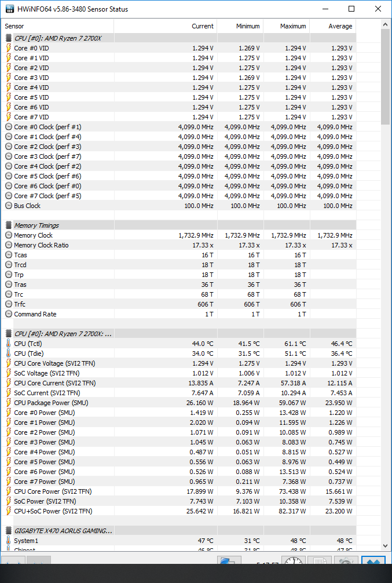Click the icon for CPU+SoC Power (SVI2 TFN)

coord(9,511)
